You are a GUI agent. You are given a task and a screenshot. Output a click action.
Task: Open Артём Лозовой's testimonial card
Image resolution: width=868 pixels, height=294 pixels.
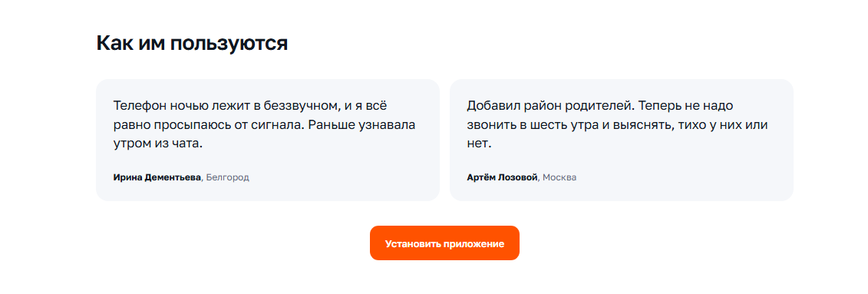point(621,140)
